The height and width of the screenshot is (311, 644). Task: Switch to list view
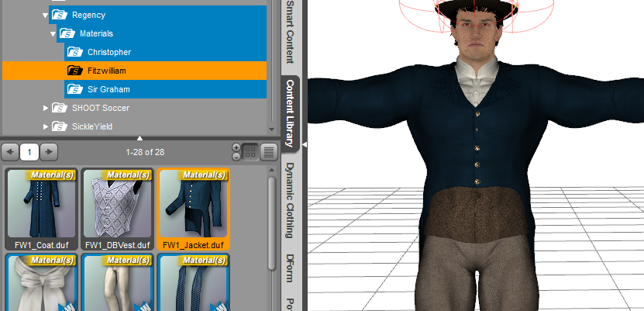pyautogui.click(x=269, y=152)
